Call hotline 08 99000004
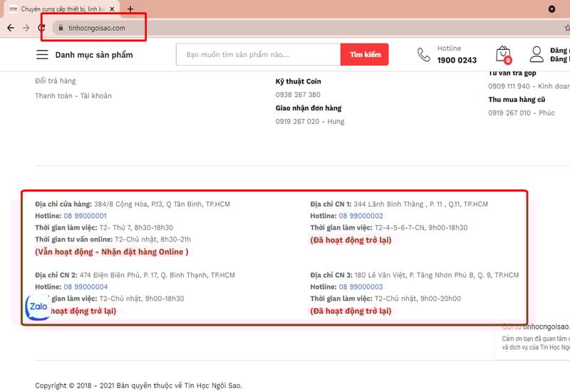Viewport: 570px width, 392px height. (85, 287)
